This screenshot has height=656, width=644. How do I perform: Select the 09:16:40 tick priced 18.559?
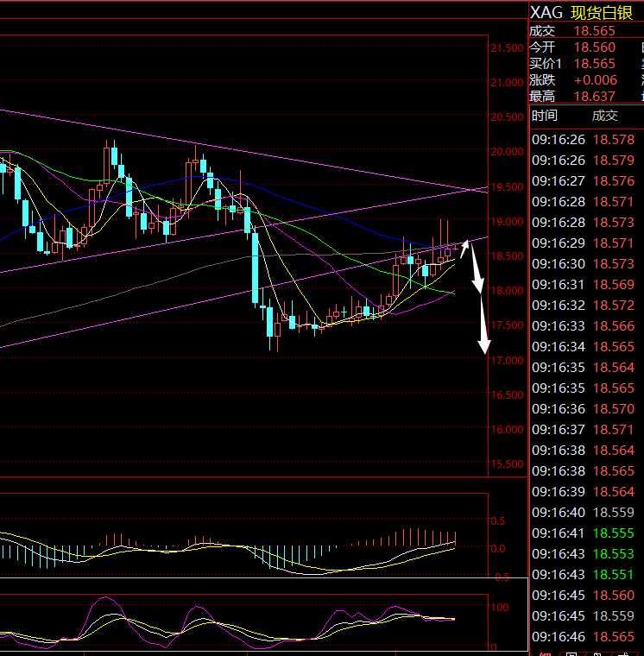point(584,512)
